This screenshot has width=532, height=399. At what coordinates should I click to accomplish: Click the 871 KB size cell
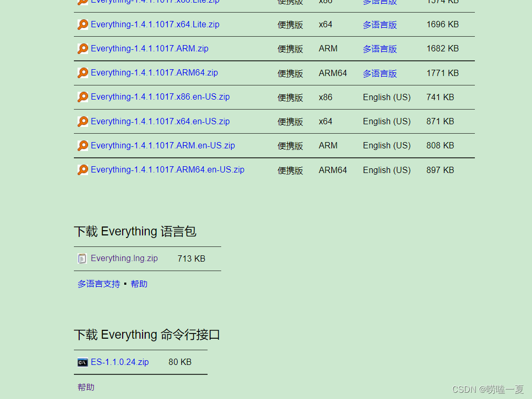(440, 122)
